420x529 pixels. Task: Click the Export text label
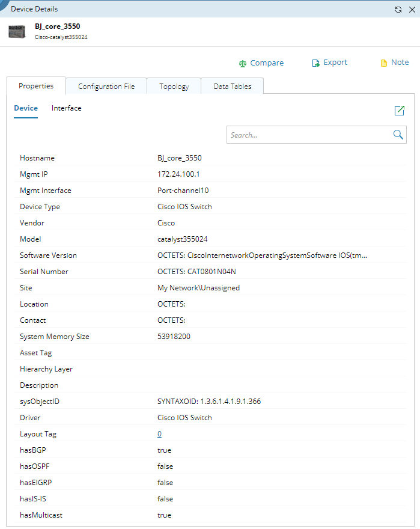point(335,63)
